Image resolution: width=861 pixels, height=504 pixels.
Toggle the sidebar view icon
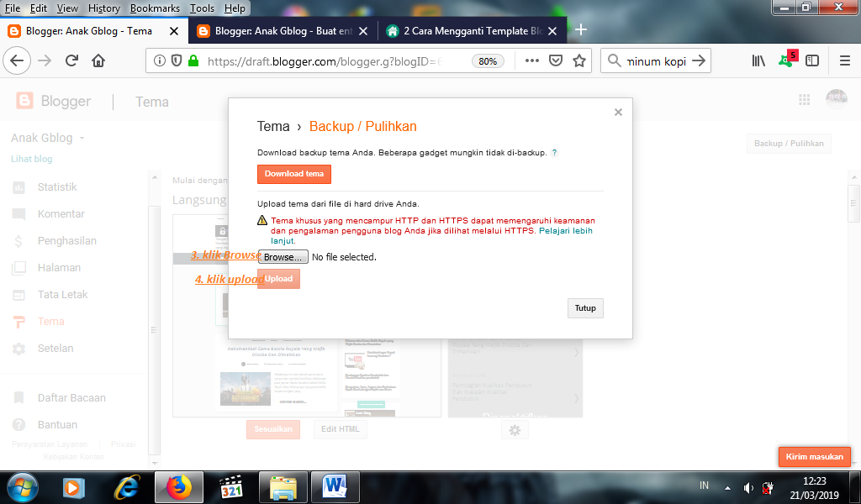[812, 60]
